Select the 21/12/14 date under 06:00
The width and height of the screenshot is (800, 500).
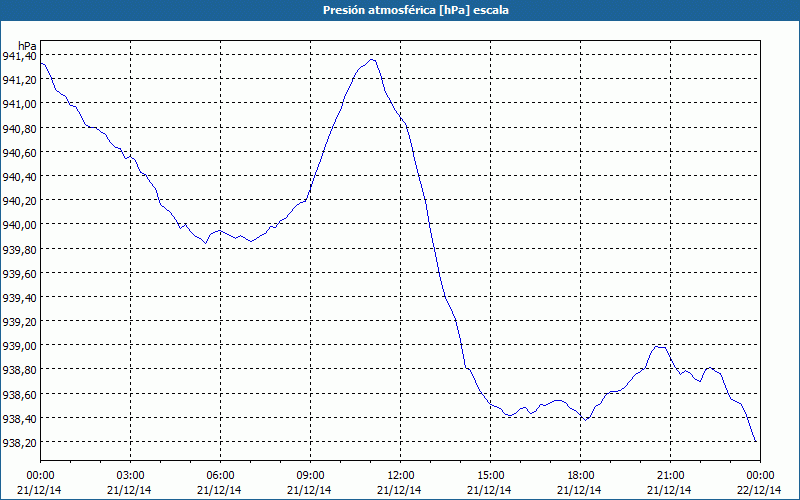coord(220,490)
